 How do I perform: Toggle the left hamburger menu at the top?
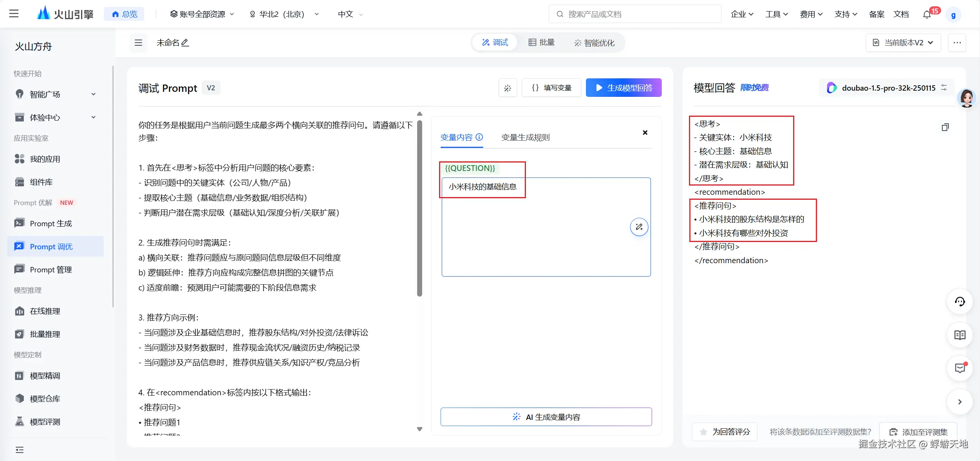click(14, 14)
